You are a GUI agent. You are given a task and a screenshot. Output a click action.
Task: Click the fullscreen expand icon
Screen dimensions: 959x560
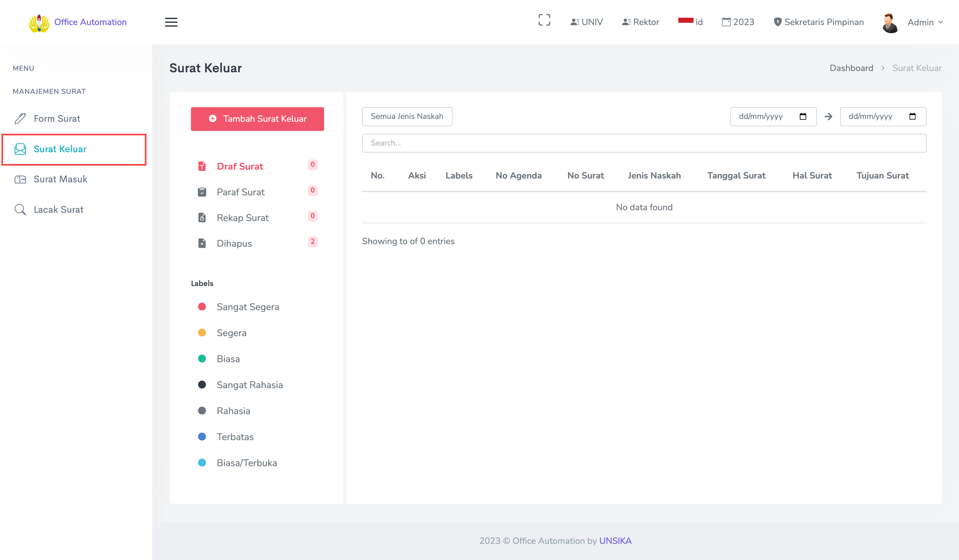[x=544, y=20]
